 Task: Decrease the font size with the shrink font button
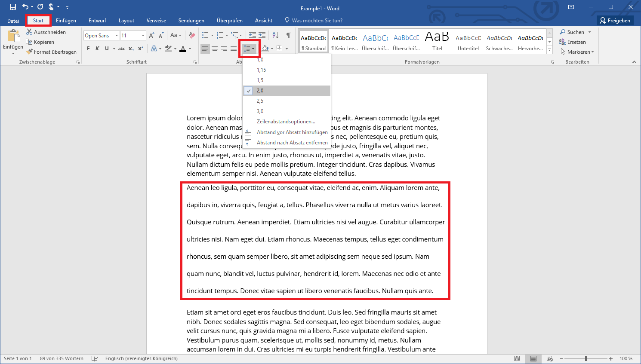click(161, 36)
